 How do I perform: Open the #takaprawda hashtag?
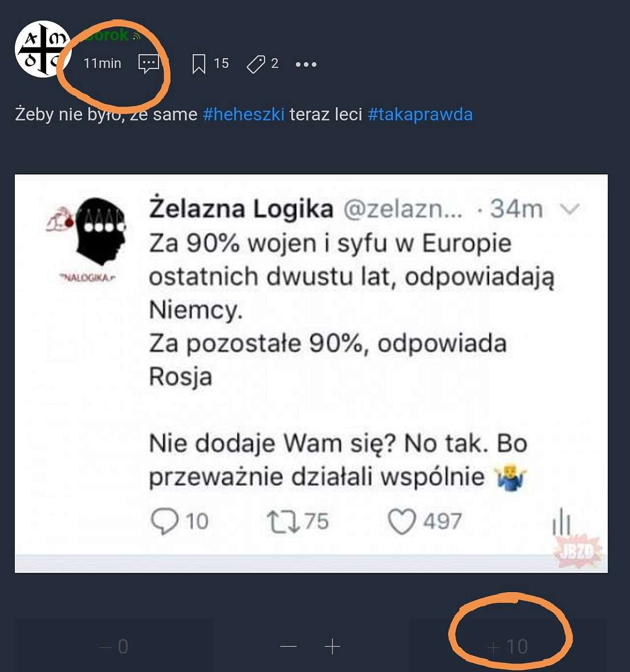(420, 115)
